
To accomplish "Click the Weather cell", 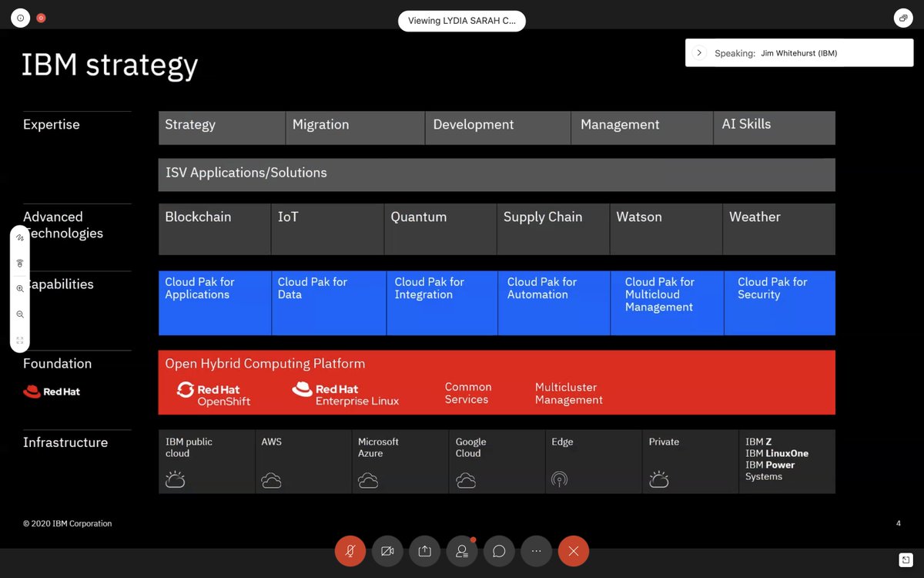I will pos(779,229).
